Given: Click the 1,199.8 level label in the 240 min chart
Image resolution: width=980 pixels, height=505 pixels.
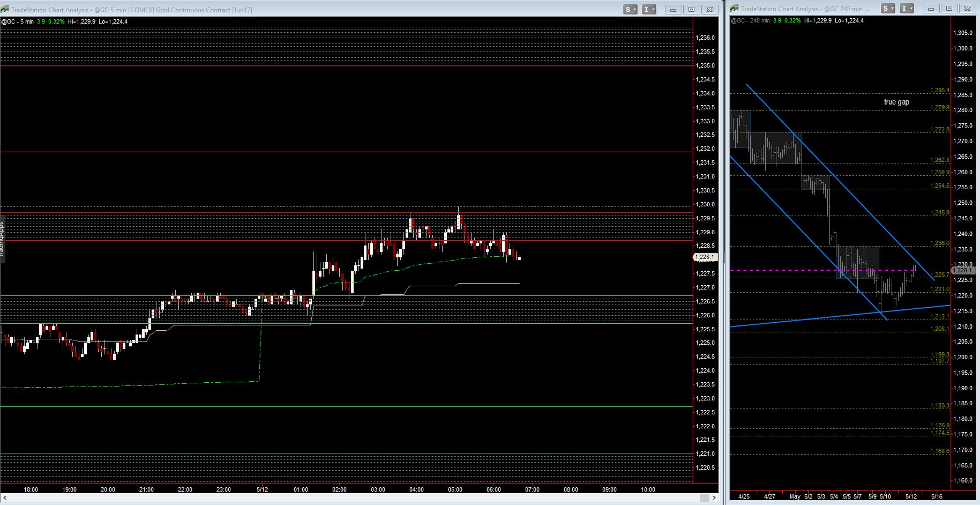Looking at the screenshot, I should point(940,355).
